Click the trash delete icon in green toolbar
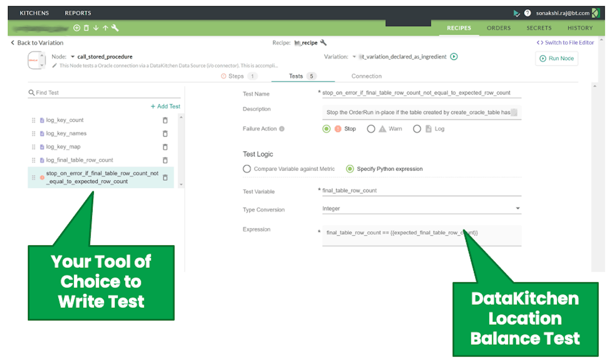 87,28
